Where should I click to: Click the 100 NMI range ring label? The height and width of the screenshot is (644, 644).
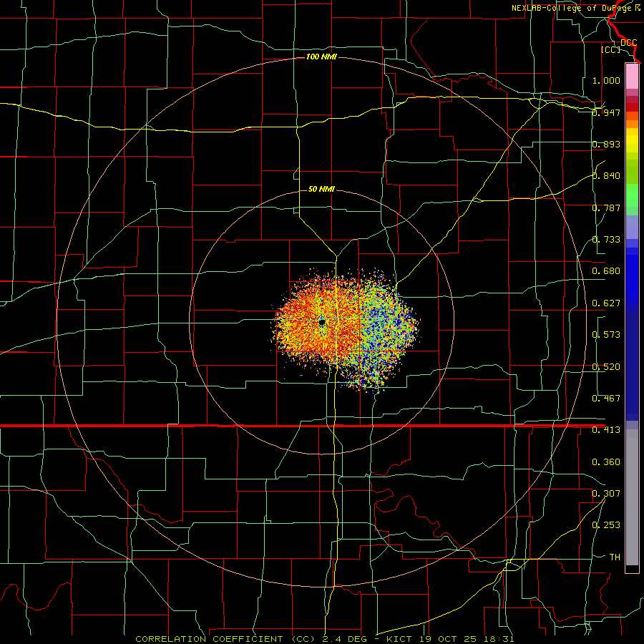tap(321, 57)
